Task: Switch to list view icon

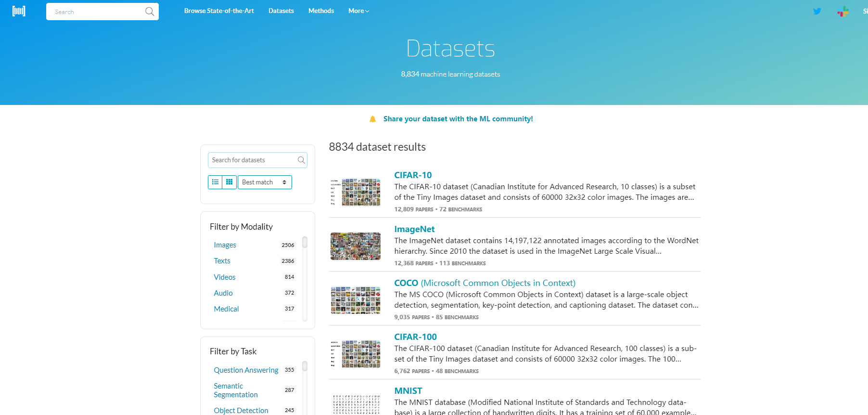Action: click(215, 182)
